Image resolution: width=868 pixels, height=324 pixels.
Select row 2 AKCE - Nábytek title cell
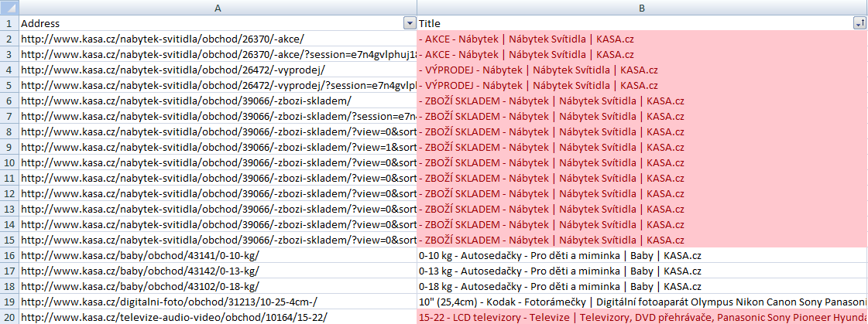642,39
